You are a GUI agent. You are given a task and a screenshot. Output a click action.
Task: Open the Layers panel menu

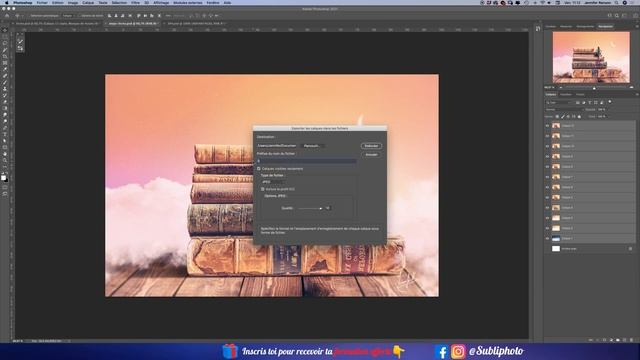pyautogui.click(x=637, y=94)
